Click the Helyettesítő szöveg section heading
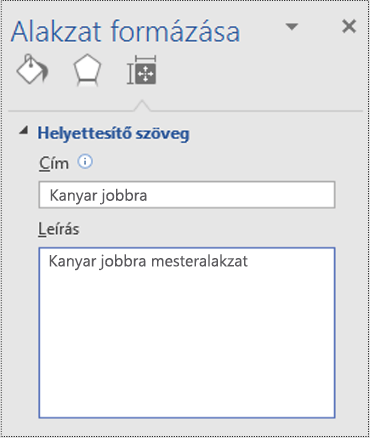 coord(113,133)
